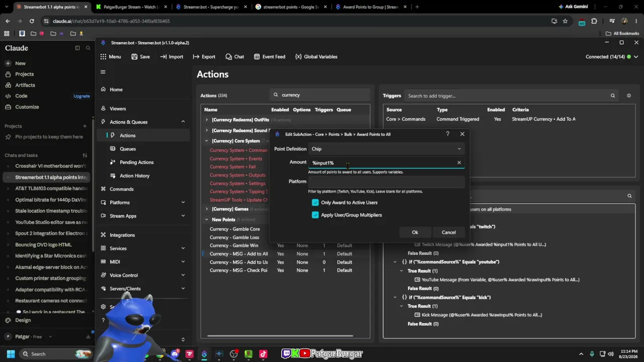Click Cancel in the Edit SubAction dialog
Viewport: 644px width, 362px height.
pos(449,232)
